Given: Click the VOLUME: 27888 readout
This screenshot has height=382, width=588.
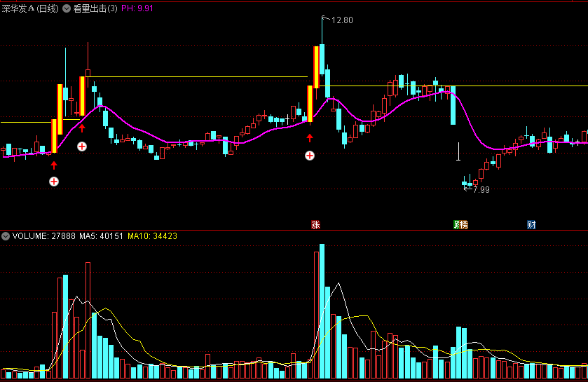Looking at the screenshot, I should pyautogui.click(x=44, y=236).
